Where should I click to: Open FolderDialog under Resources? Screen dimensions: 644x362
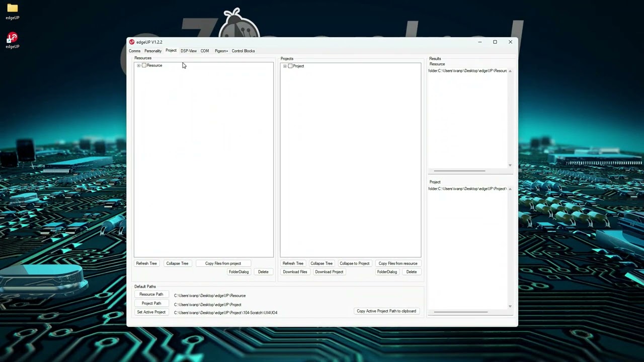click(238, 272)
